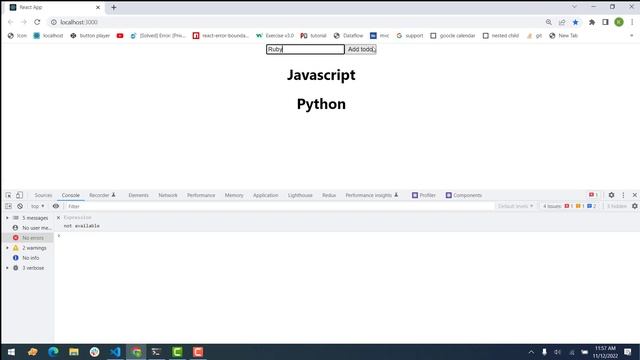
Task: Open the Chrome three-dot menu
Action: click(x=632, y=22)
